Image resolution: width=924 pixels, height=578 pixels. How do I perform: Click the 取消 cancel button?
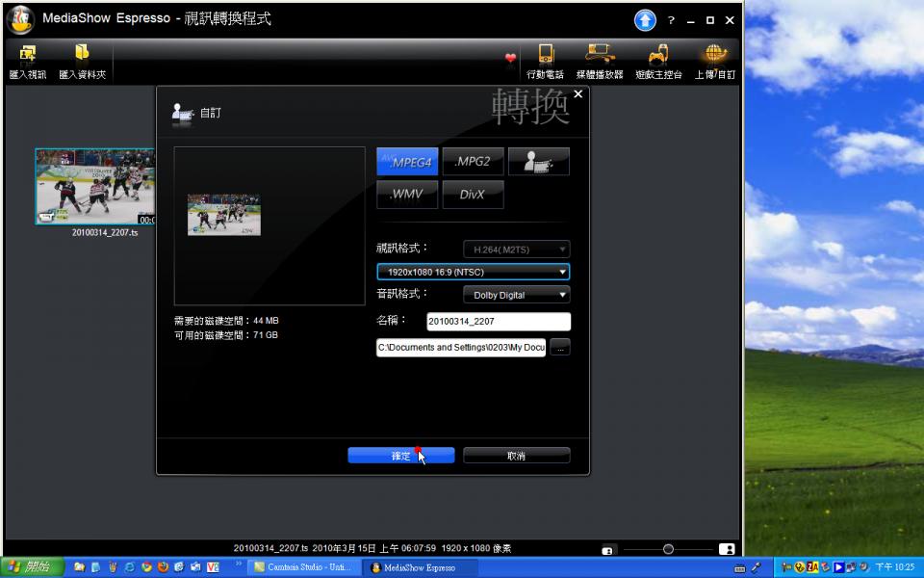click(x=517, y=456)
